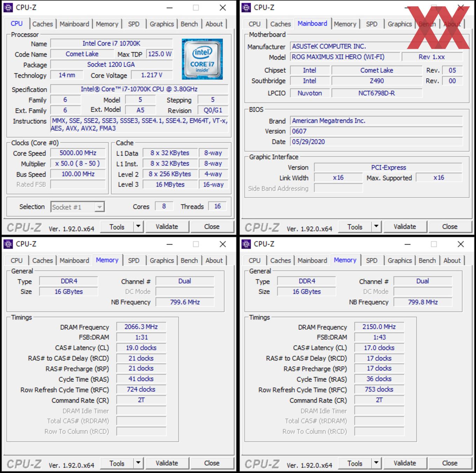Select CPU tab in bottom-left Memory window

(x=16, y=260)
